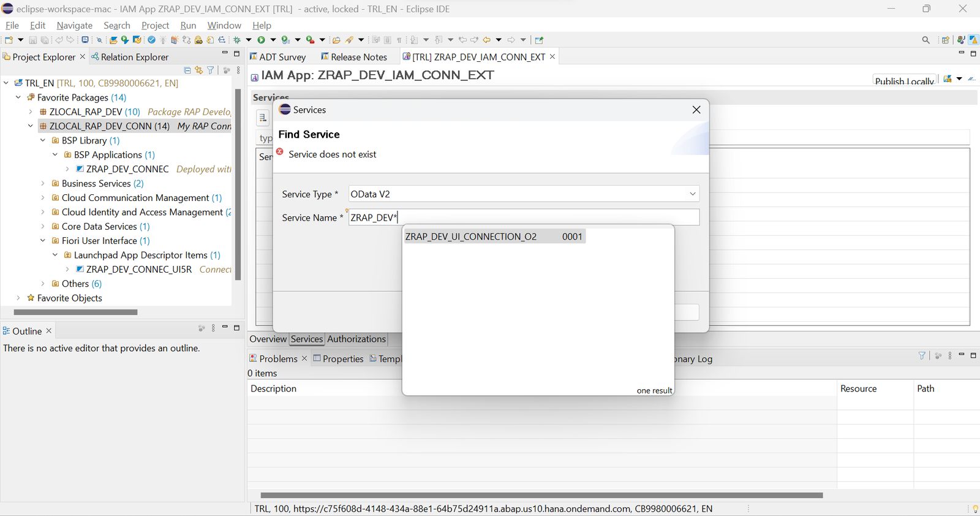Click the Publish Locally button

coord(904,80)
